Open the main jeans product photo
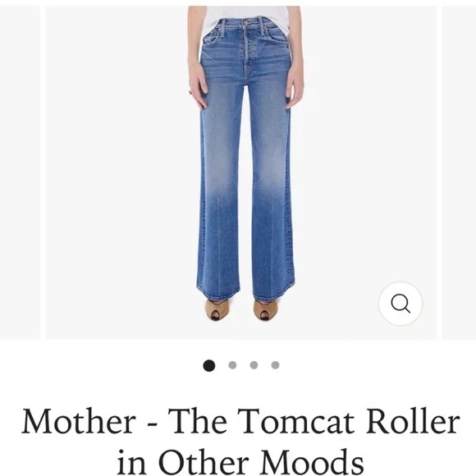This screenshot has height=476, width=476. click(x=241, y=172)
